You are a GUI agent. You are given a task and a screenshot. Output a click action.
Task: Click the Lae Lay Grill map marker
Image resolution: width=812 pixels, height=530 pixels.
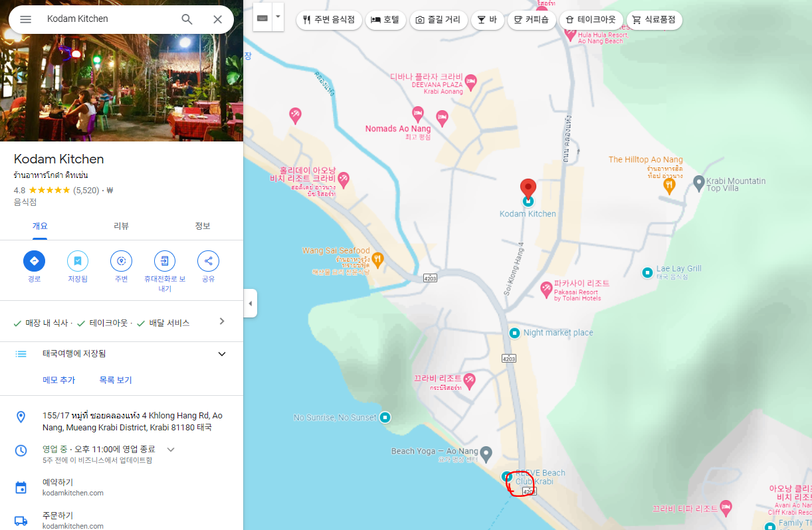tap(647, 272)
